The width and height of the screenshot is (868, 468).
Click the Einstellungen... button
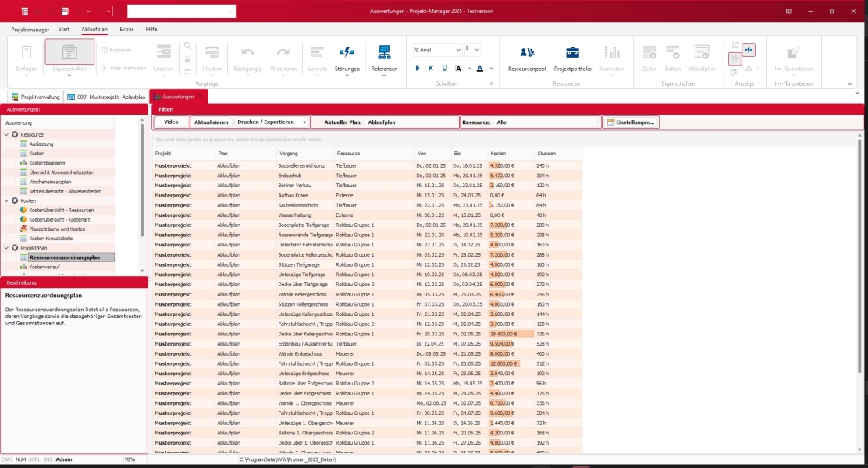point(631,122)
